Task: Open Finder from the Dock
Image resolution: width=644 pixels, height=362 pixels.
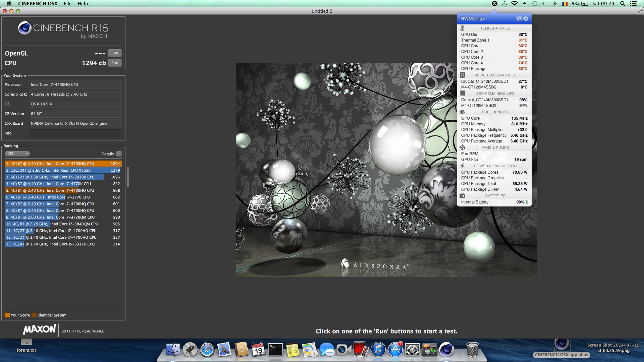Action: 173,350
